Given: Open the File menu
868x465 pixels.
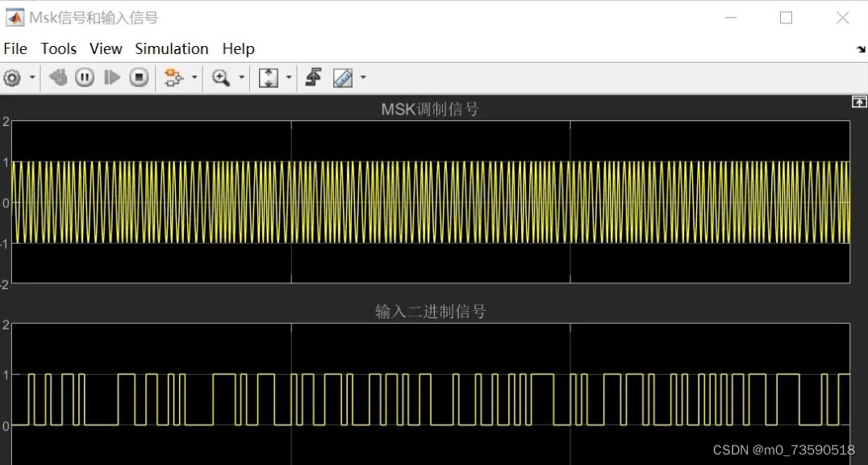Looking at the screenshot, I should point(15,48).
